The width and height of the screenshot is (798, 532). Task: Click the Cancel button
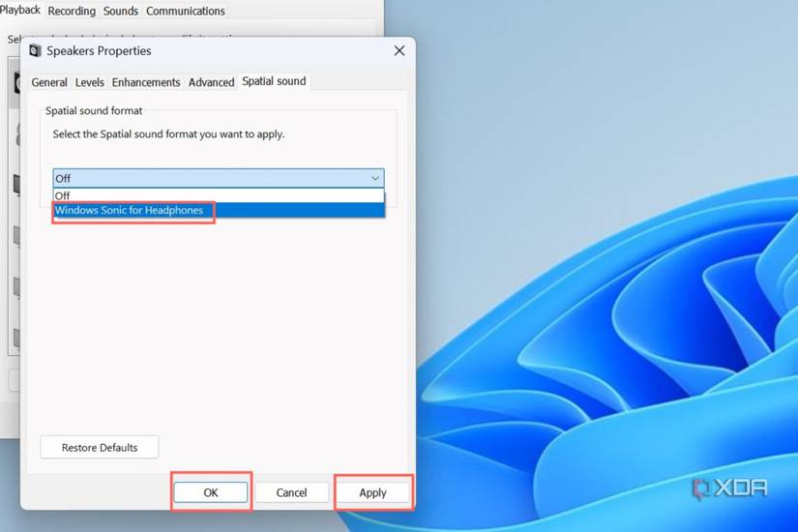291,492
